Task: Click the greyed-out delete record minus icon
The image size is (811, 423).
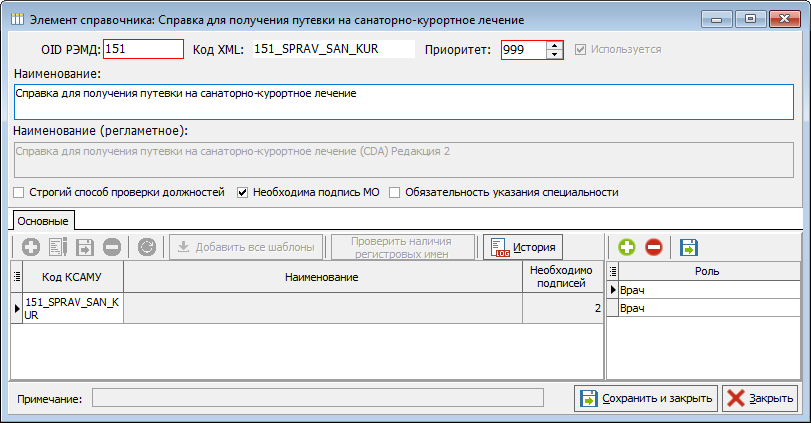Action: (x=111, y=246)
